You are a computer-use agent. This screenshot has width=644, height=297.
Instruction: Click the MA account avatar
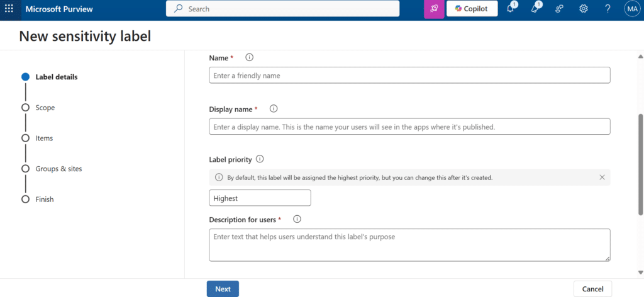[631, 9]
